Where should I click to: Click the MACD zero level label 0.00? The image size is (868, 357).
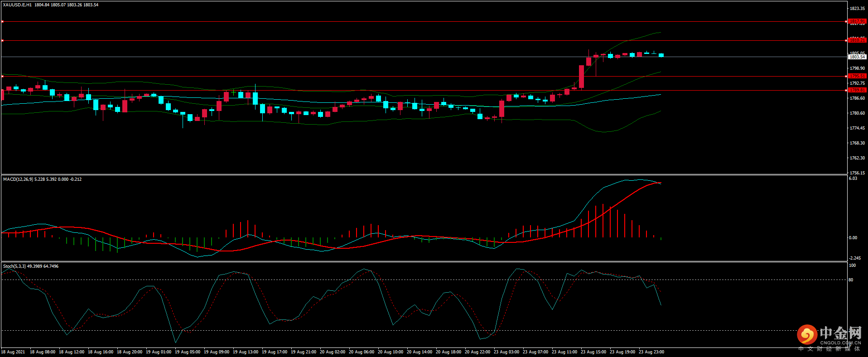click(853, 238)
